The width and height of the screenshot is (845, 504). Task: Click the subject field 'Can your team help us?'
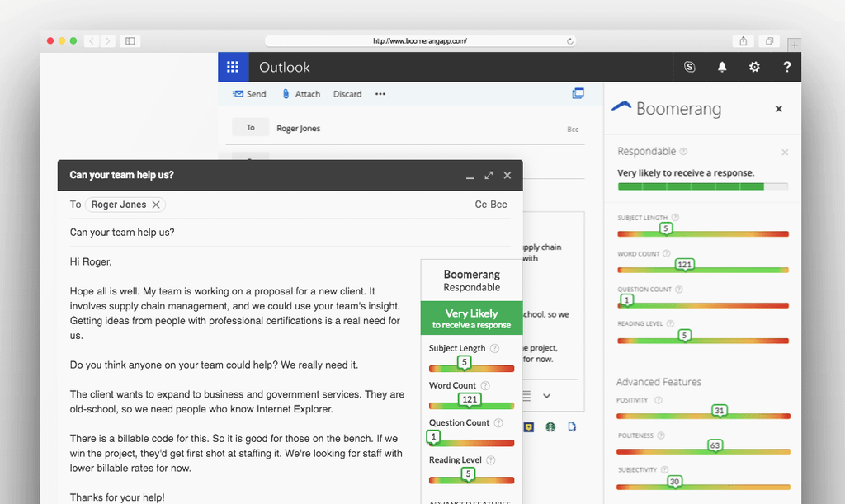(290, 232)
